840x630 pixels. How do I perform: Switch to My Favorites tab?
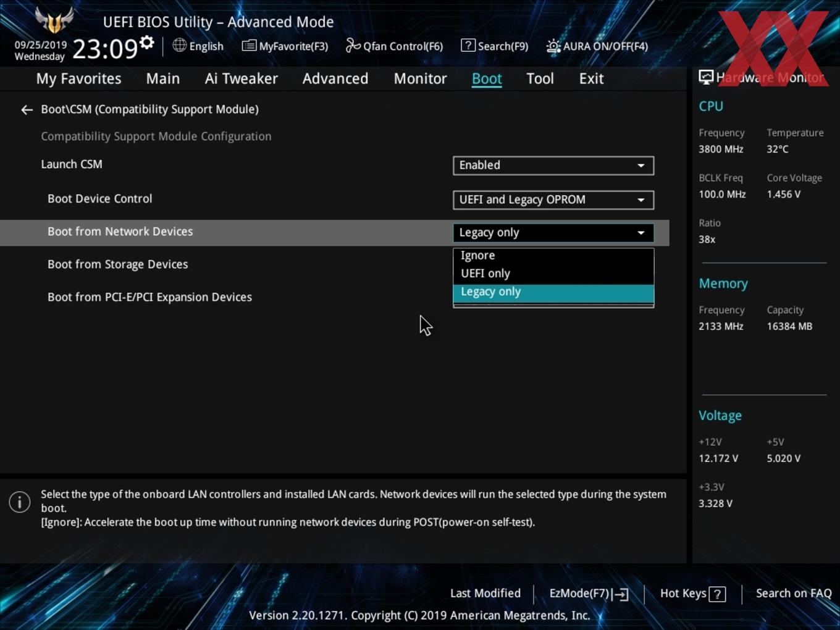click(78, 79)
